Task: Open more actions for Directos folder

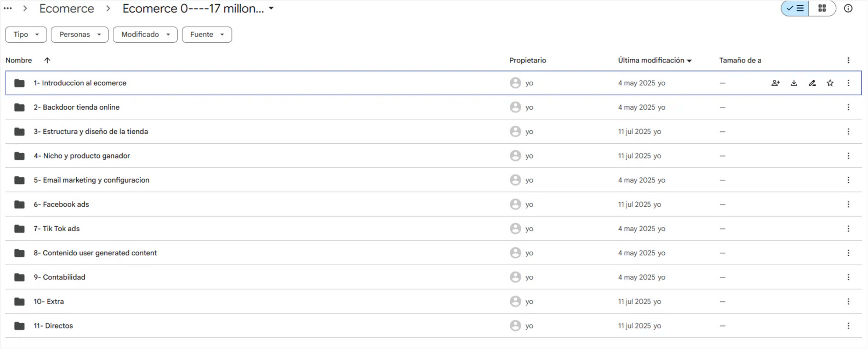Action: (848, 326)
